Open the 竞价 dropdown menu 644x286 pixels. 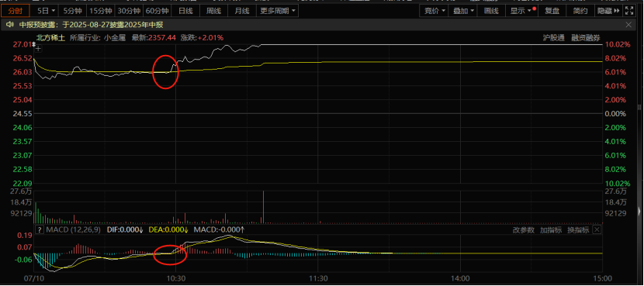pos(435,11)
